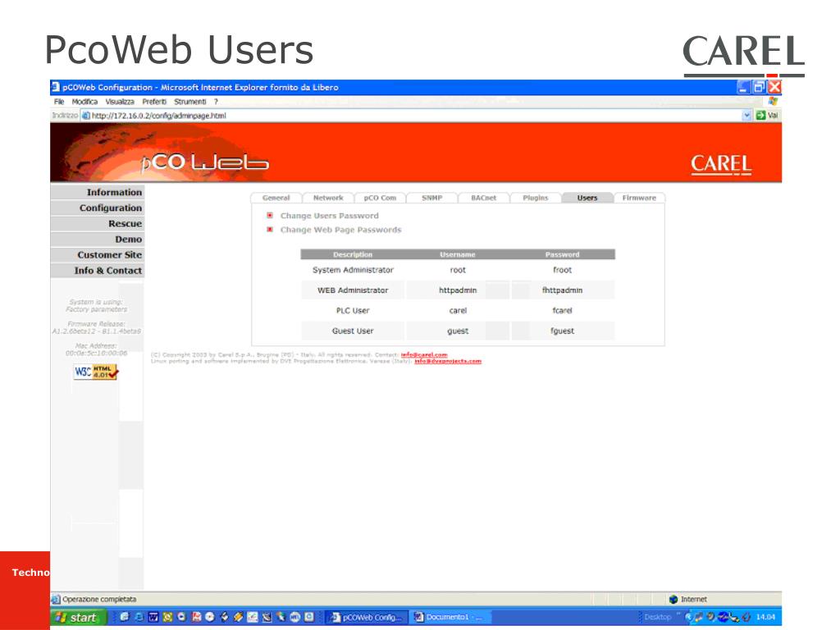Switch to the Network tab
840x630 pixels.
click(x=328, y=198)
